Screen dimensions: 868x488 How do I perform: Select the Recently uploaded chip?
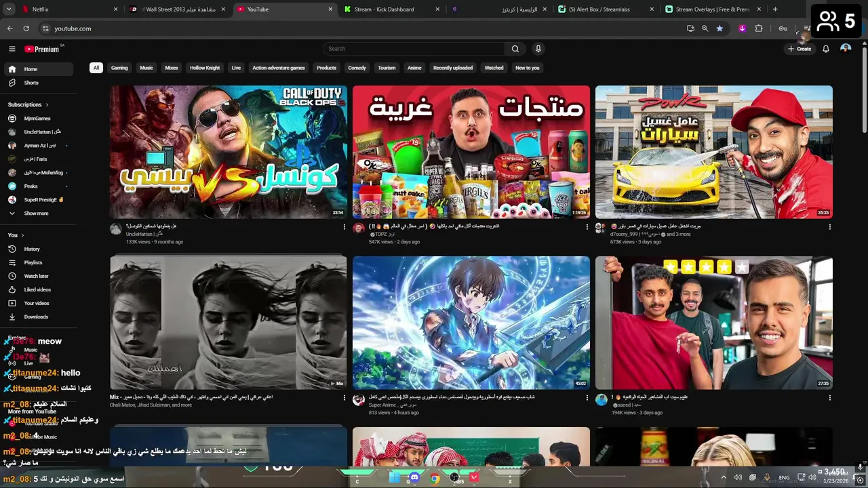point(453,68)
